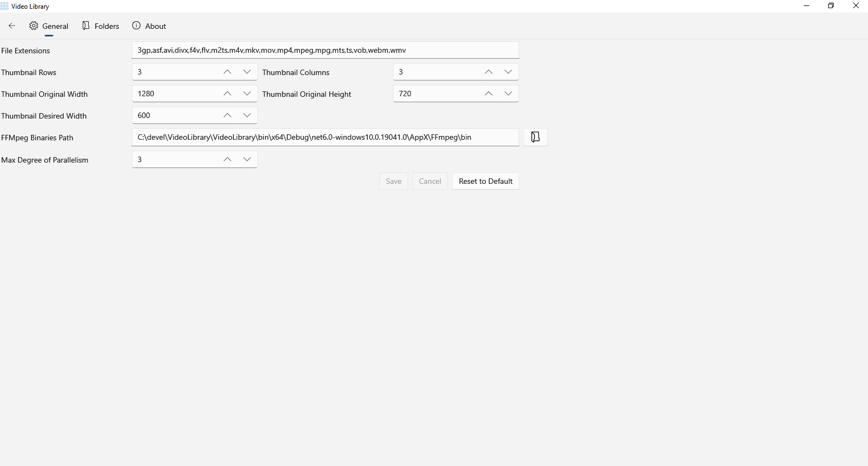Viewport: 868px width, 466px height.
Task: Click the back arrow icon
Action: [x=12, y=26]
